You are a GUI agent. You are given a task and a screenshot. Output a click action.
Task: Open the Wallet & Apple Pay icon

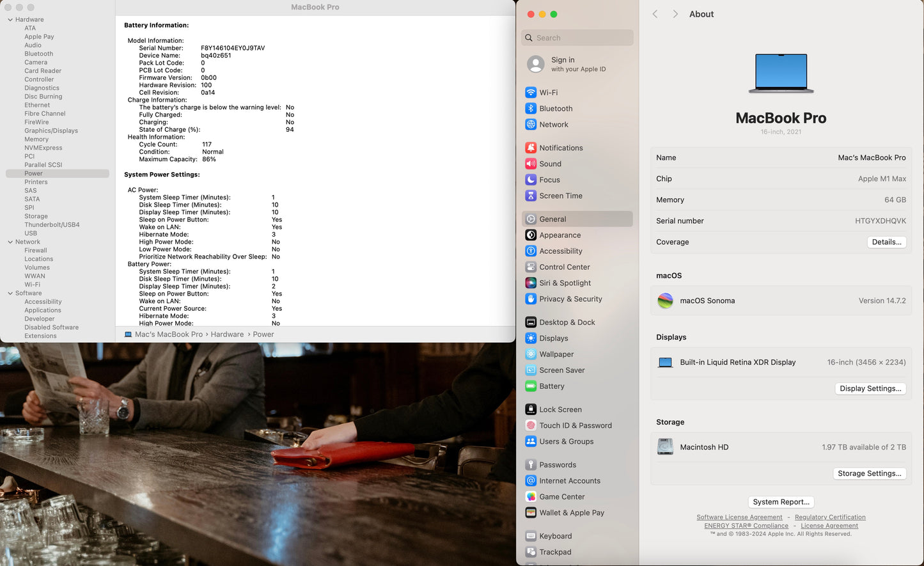coord(531,513)
